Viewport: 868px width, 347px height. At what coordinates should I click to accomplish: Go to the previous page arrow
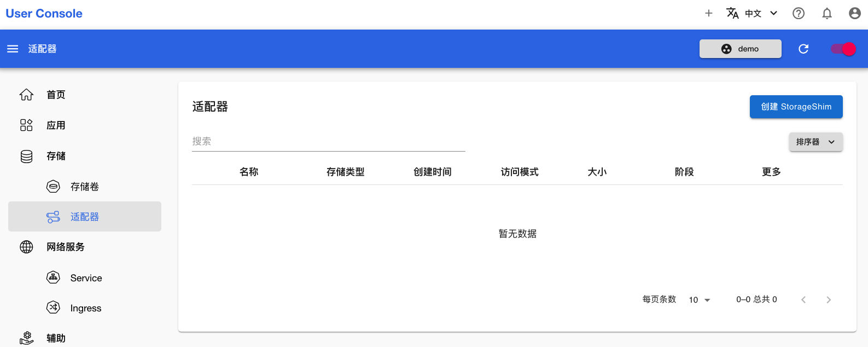point(803,300)
